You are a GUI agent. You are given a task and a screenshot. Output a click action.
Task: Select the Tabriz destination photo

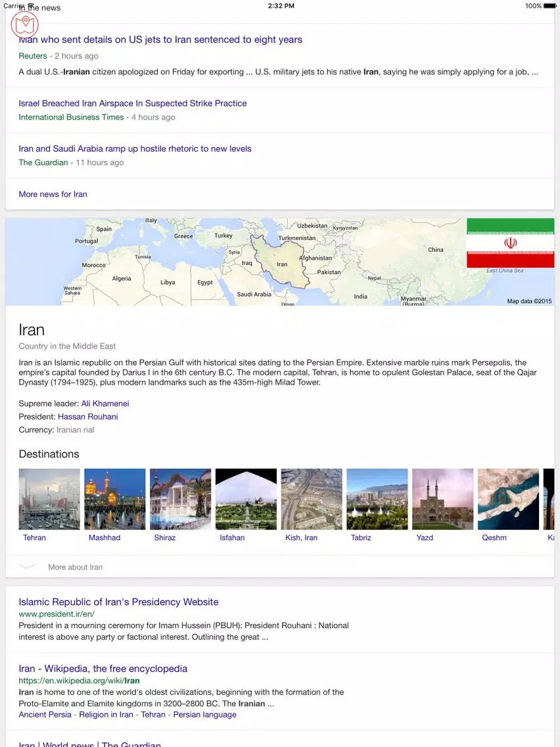pos(377,499)
